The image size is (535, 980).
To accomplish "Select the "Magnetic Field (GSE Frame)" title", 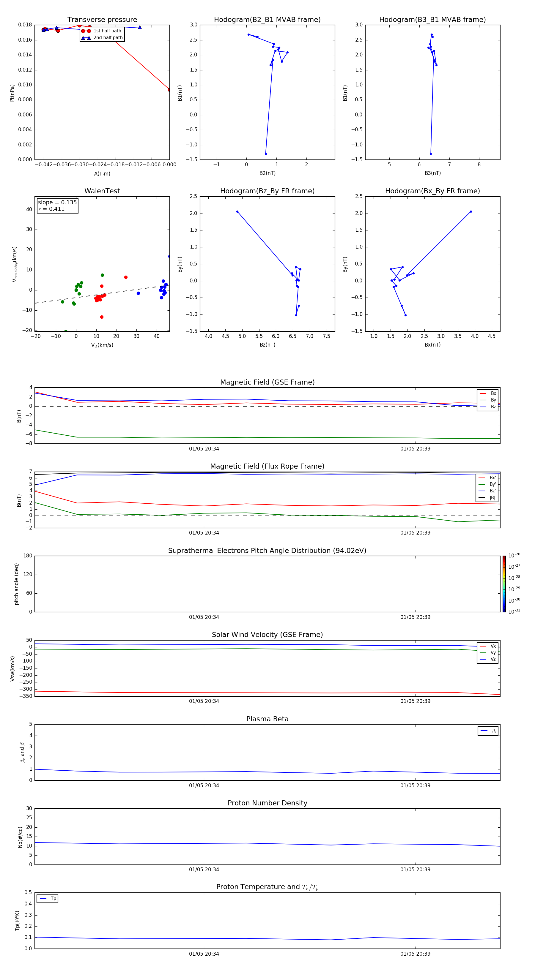I will (x=267, y=382).
